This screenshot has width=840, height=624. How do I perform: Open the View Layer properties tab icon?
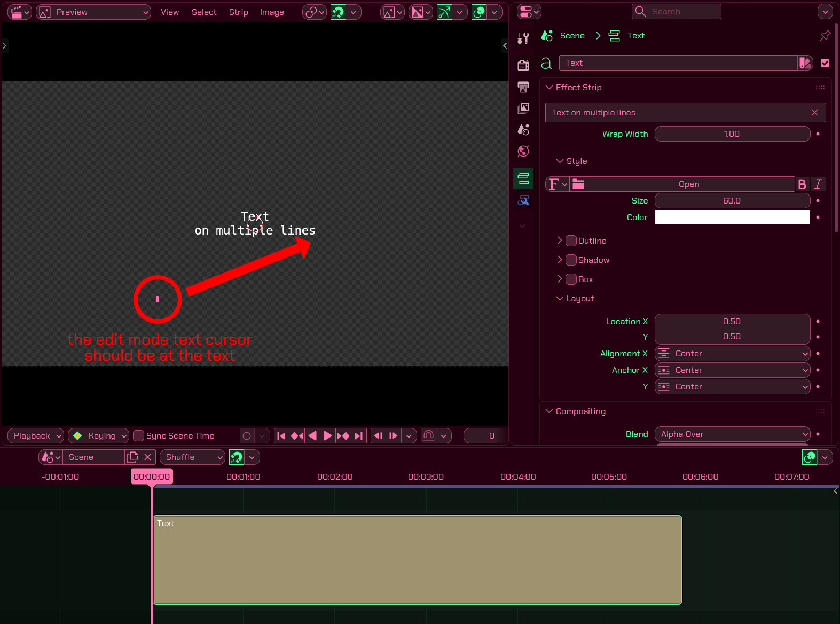coord(523,108)
